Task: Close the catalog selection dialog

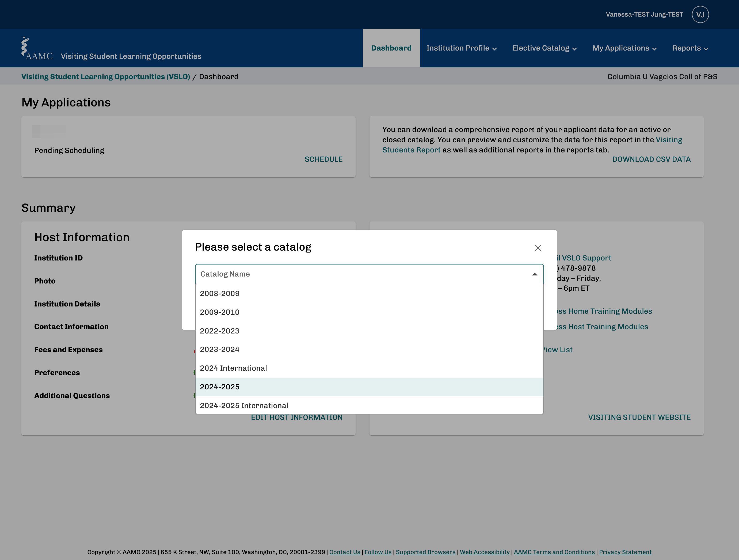Action: click(x=538, y=248)
